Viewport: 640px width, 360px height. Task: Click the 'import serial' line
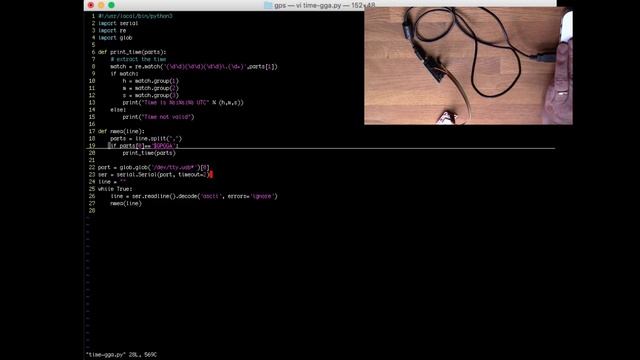tap(118, 23)
